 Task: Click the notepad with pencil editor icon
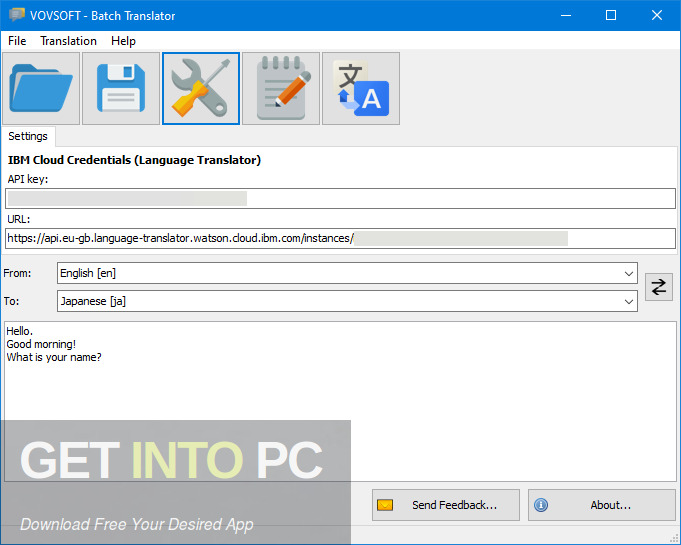(x=281, y=89)
